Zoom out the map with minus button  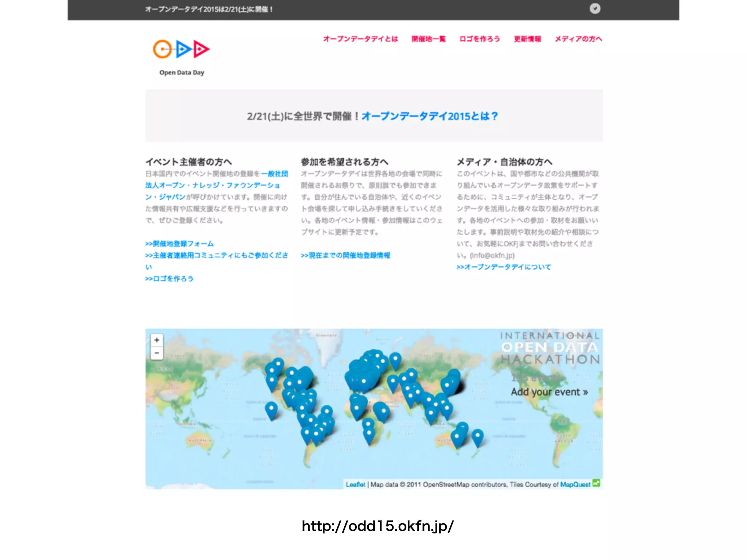pyautogui.click(x=157, y=353)
